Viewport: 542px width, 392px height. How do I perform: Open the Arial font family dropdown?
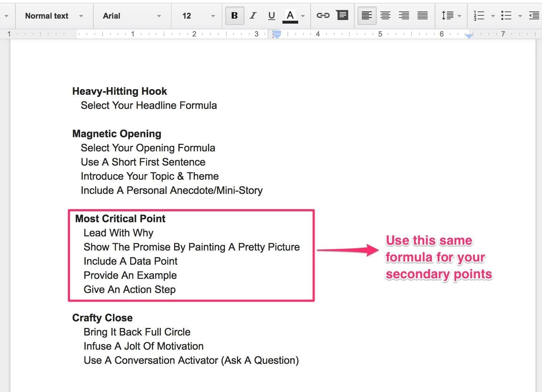coord(132,15)
